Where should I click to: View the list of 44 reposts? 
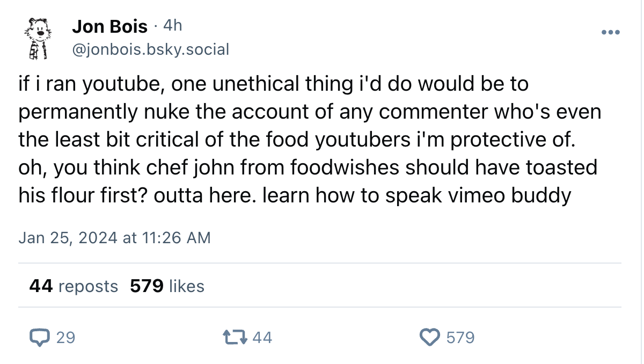tap(74, 286)
